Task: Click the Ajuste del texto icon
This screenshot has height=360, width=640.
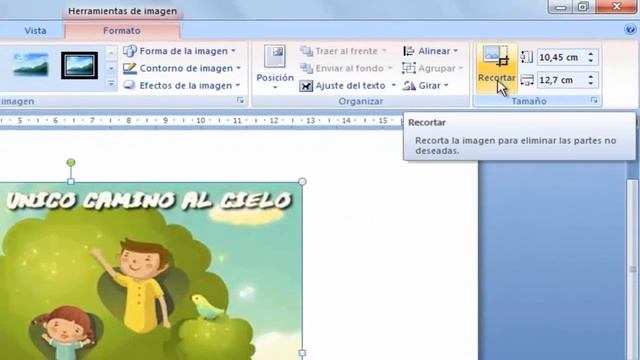Action: point(306,86)
